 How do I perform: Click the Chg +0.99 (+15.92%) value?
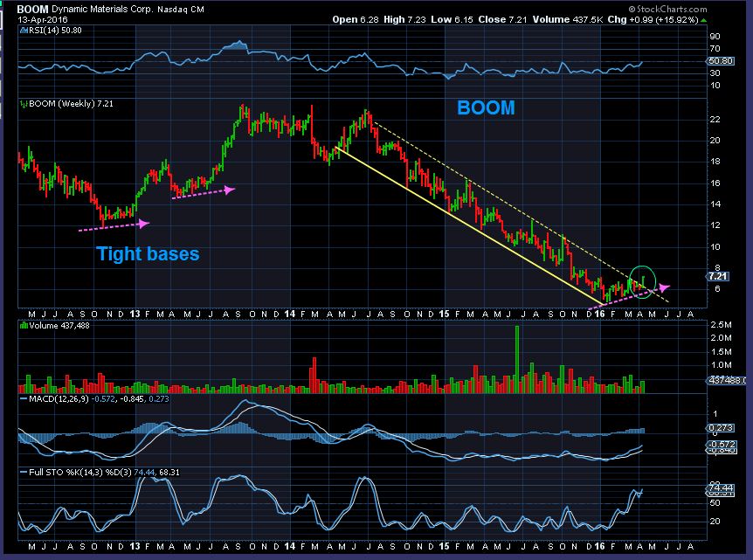pyautogui.click(x=653, y=20)
